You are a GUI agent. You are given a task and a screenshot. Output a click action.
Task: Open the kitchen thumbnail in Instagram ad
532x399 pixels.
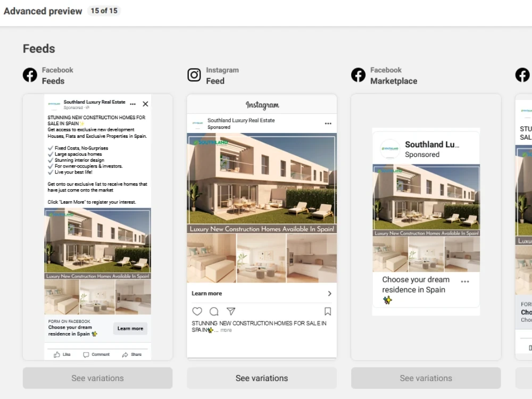click(x=312, y=258)
